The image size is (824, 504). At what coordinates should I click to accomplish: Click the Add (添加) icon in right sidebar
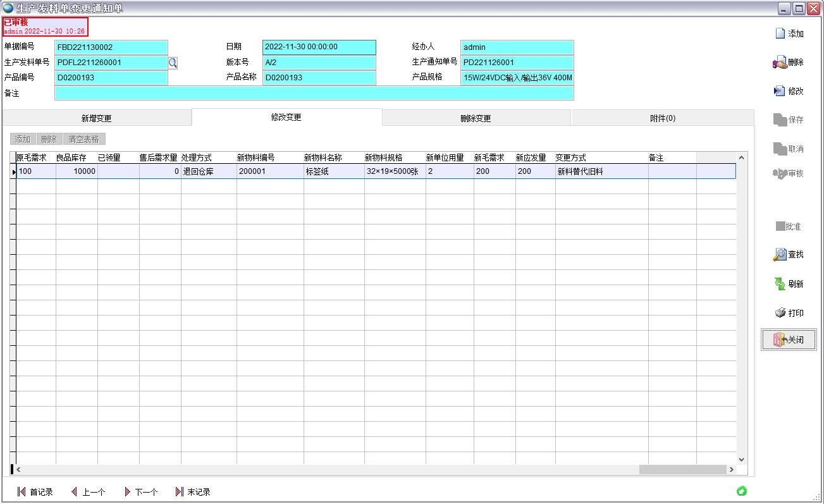781,34
